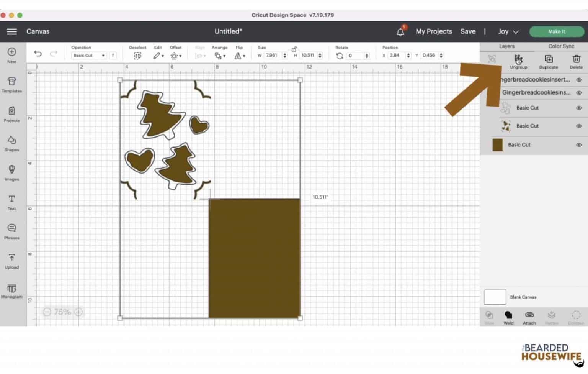Open the Operation Basic Cut dropdown
The height and width of the screenshot is (374, 588).
(89, 56)
